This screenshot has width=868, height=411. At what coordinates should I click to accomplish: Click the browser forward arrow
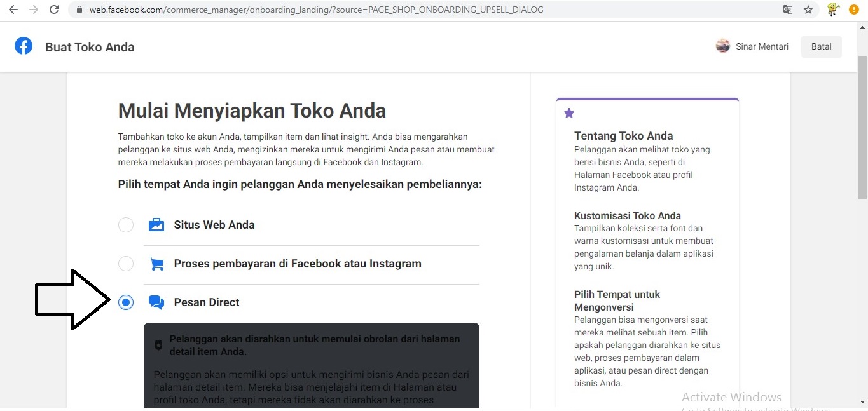tap(33, 10)
